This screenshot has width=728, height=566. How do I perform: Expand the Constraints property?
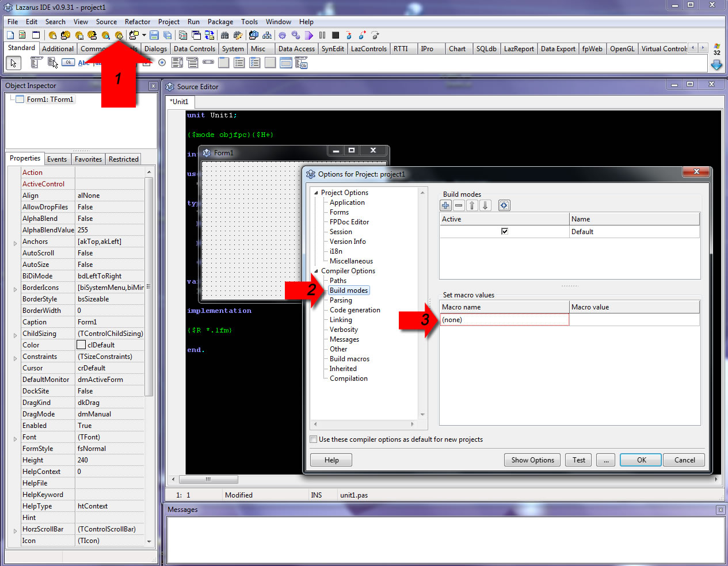pos(15,358)
